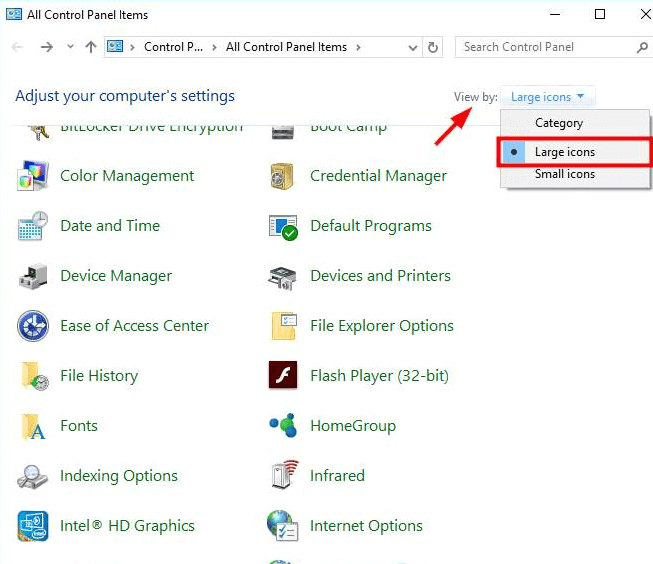653x564 pixels.
Task: Open the Device Manager icon
Action: [33, 276]
